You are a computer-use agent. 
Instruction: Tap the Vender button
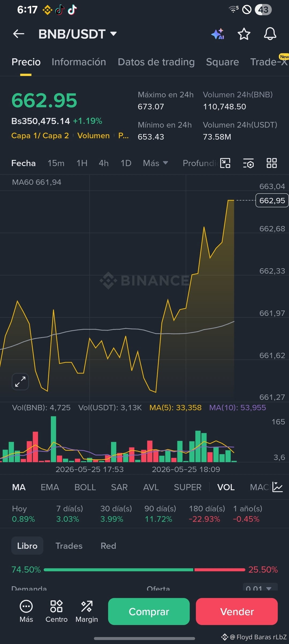point(237,611)
